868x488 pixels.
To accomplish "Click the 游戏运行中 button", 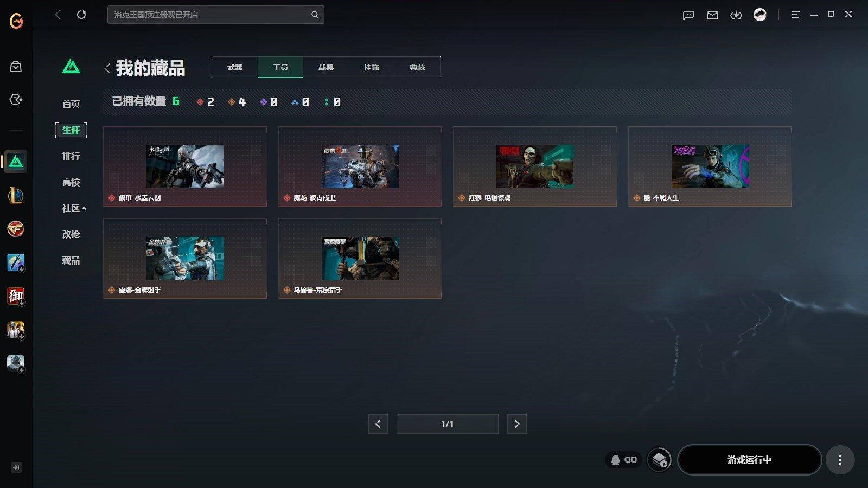I will [x=750, y=460].
